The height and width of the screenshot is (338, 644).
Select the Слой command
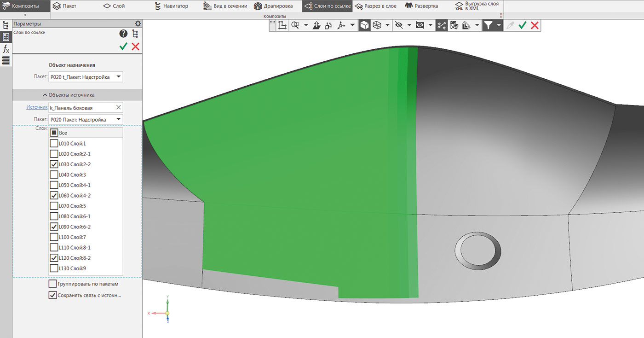pos(114,6)
